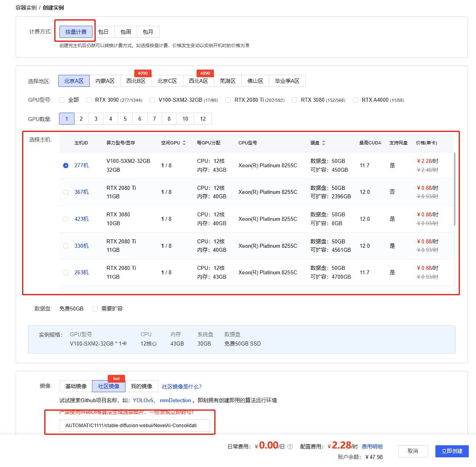Open the 费用明细 link
This screenshot has width=476, height=467.
click(x=372, y=446)
